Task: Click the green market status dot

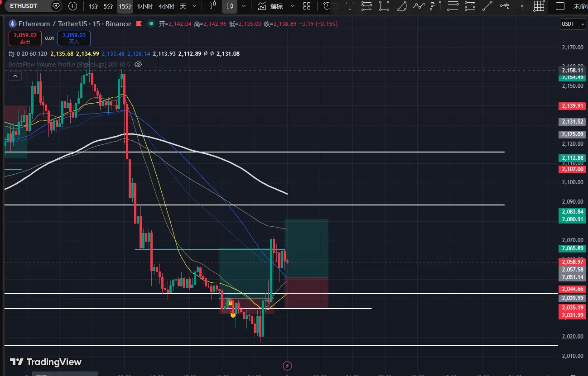Action: (151, 24)
